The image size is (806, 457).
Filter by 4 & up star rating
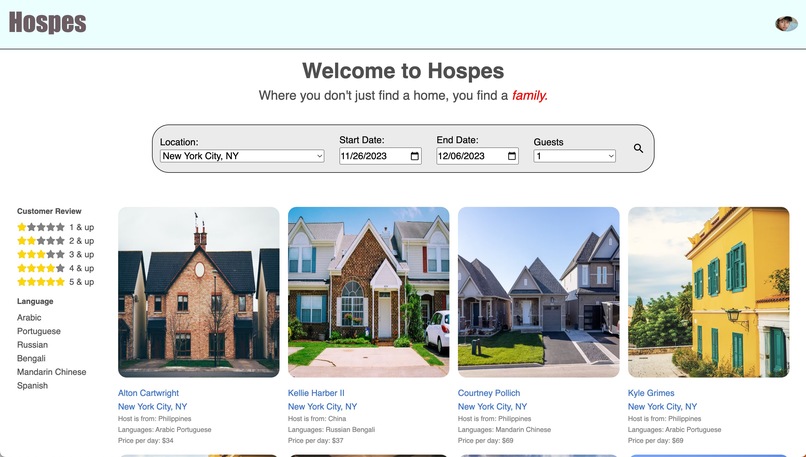click(x=56, y=268)
